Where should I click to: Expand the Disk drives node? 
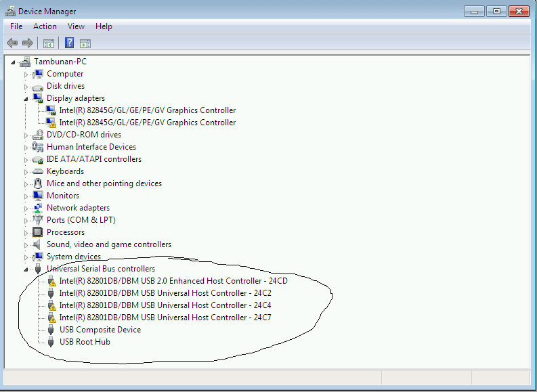click(x=26, y=87)
